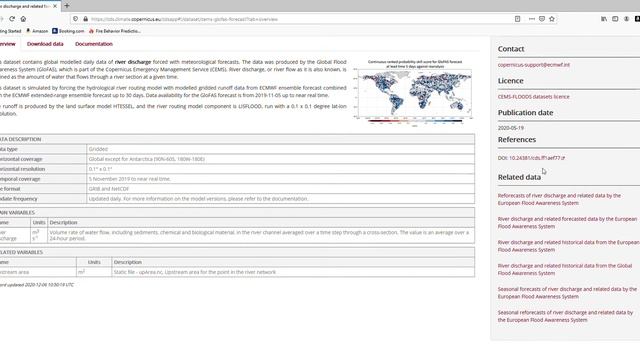
Task: Open page actions three-dots menu
Action: click(531, 19)
